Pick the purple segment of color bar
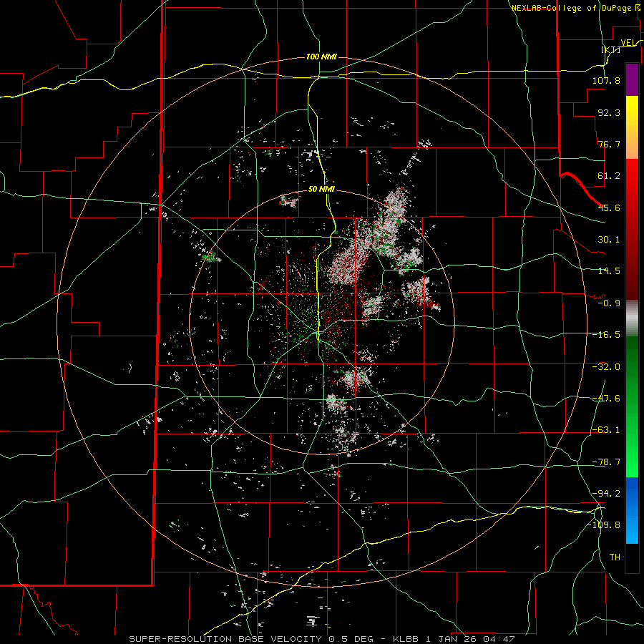The width and height of the screenshot is (644, 644). (632, 79)
